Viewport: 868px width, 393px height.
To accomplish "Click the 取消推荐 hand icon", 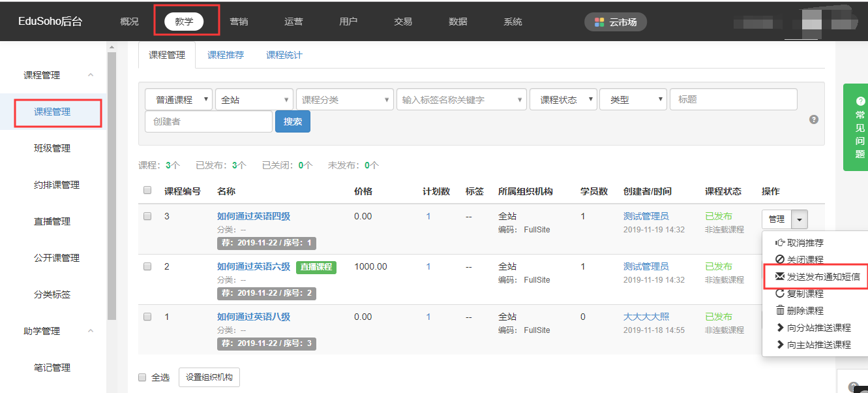I will tap(779, 243).
